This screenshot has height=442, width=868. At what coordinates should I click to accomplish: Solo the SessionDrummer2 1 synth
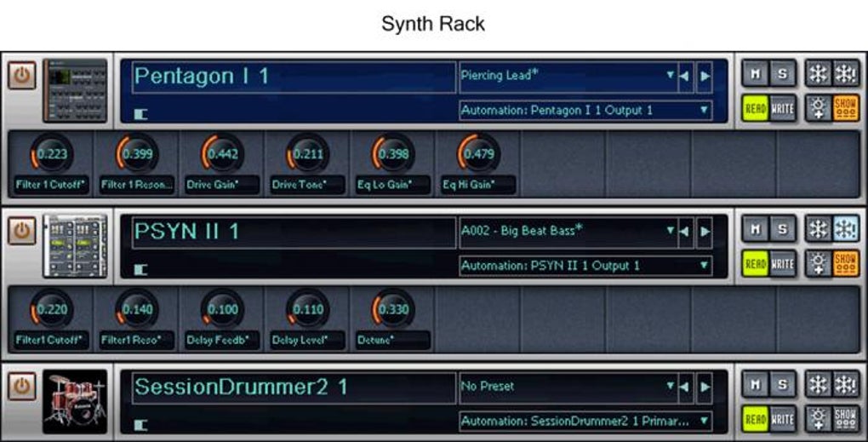[x=782, y=385]
